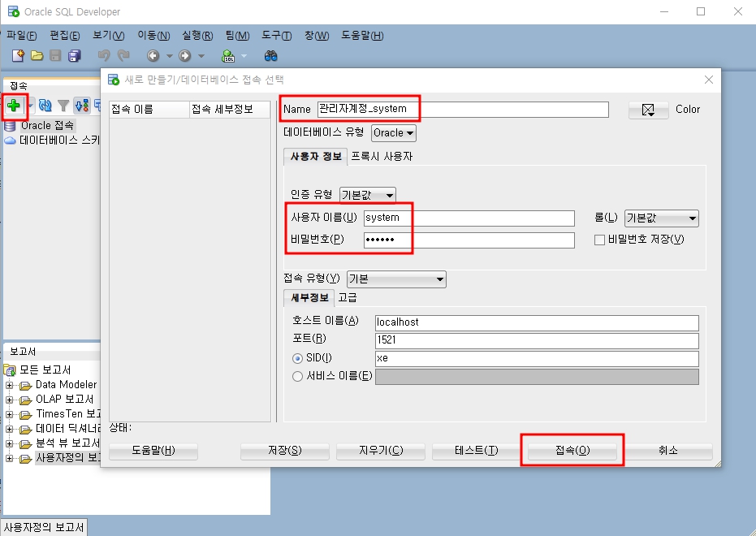
Task: Open the 편집 menu
Action: (65, 36)
